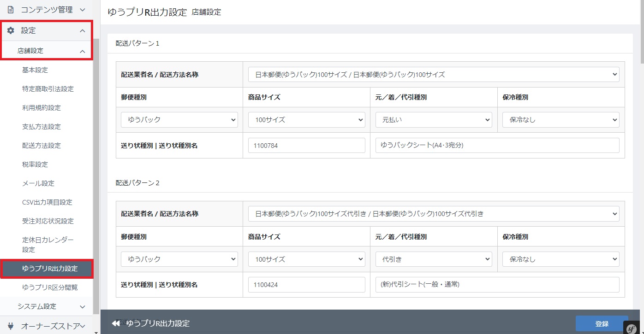Open 代引き dropdown in 配送パターン2
This screenshot has width=644, height=334.
click(434, 259)
